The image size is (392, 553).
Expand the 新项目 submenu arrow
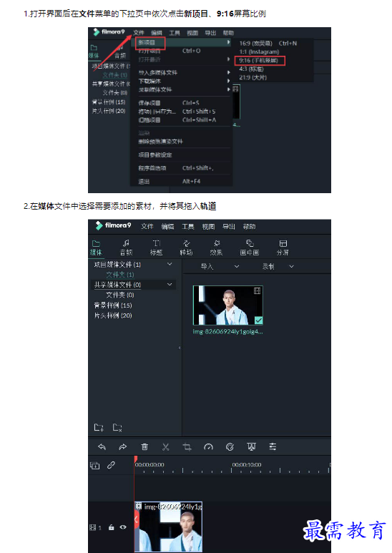[228, 42]
